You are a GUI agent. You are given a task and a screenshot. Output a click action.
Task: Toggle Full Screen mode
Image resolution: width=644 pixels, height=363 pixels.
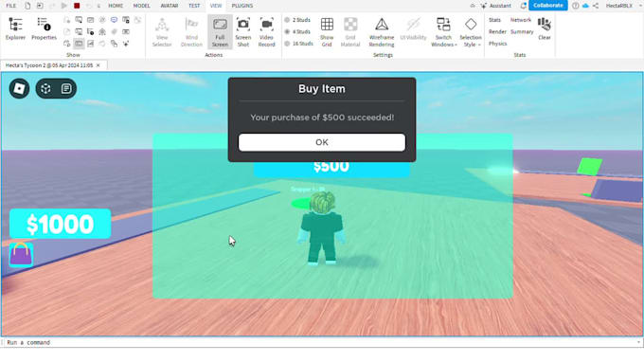pos(220,32)
